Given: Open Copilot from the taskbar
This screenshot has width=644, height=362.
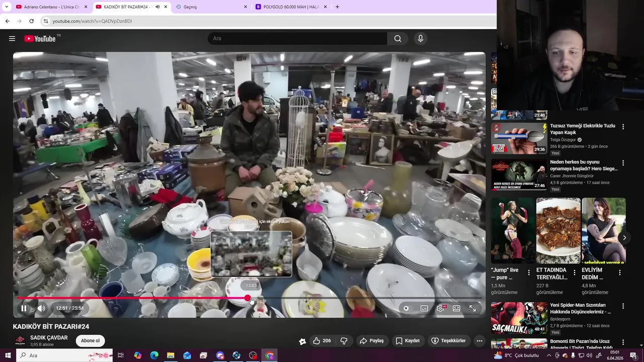Looking at the screenshot, I should (138, 355).
